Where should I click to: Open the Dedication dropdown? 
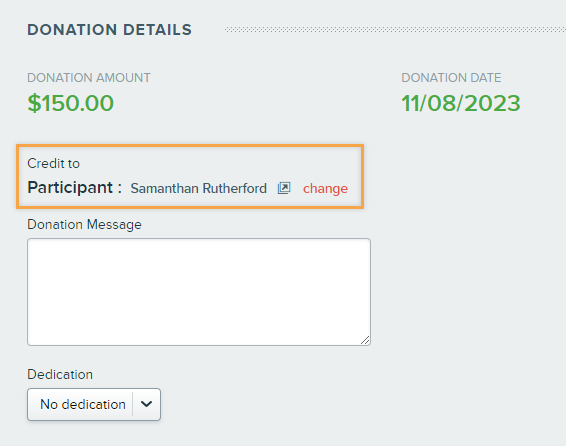[94, 404]
